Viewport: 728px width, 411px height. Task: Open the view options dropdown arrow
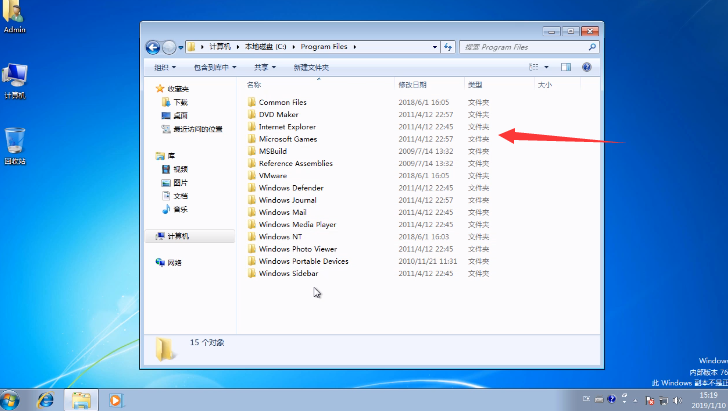546,67
